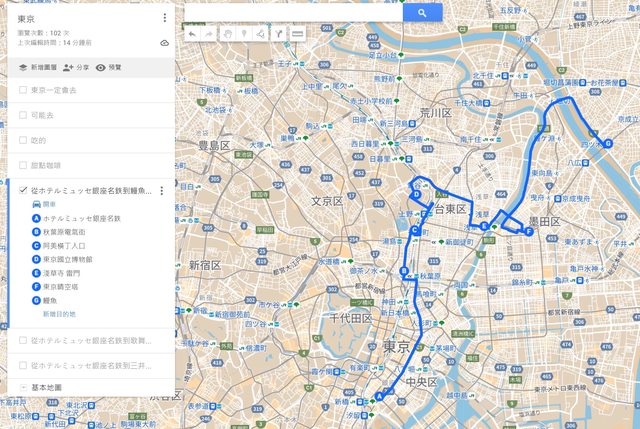Select the draw line tool
This screenshot has height=429, width=640.
coord(261,34)
